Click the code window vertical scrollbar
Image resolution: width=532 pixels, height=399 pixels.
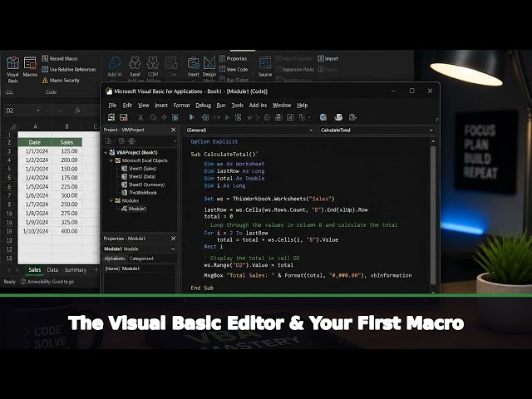[x=433, y=215]
